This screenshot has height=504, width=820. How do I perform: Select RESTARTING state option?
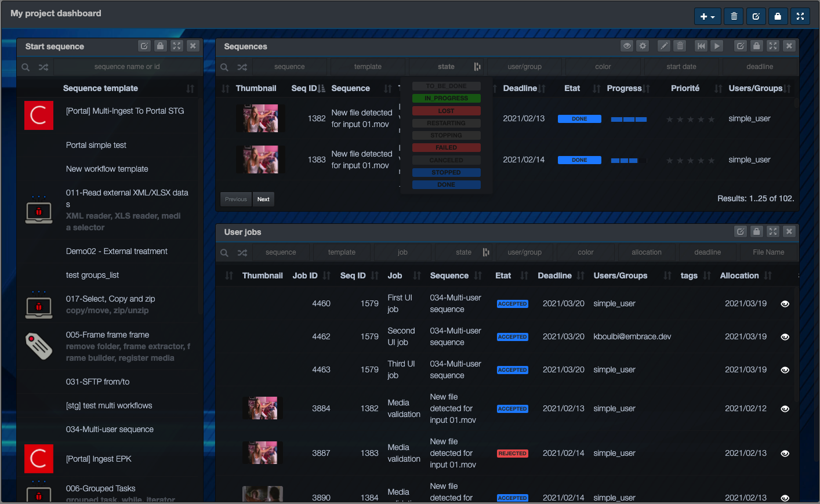point(447,123)
